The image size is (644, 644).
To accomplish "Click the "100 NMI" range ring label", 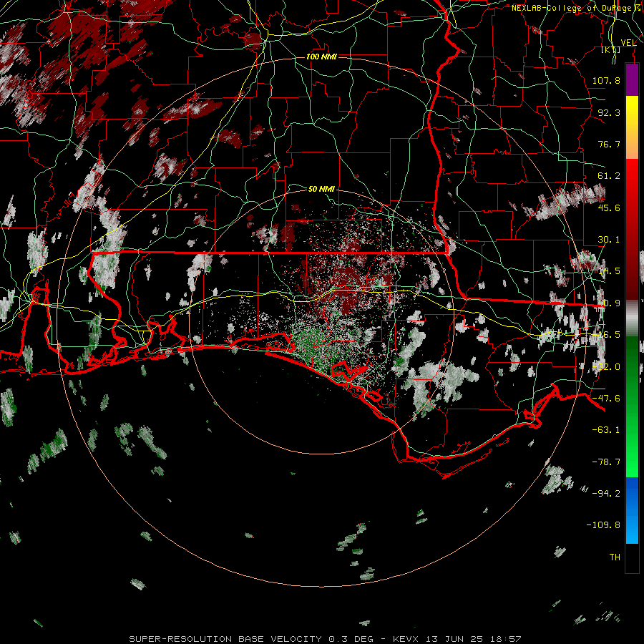I will tap(321, 57).
